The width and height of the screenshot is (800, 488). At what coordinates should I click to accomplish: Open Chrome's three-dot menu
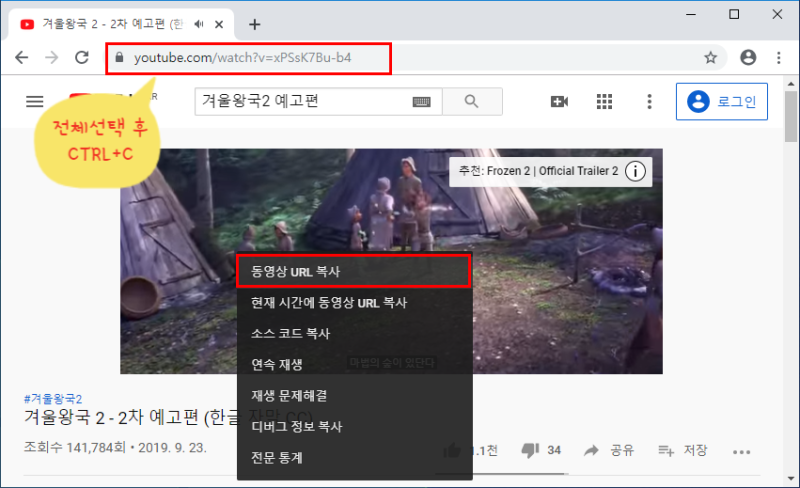point(779,58)
